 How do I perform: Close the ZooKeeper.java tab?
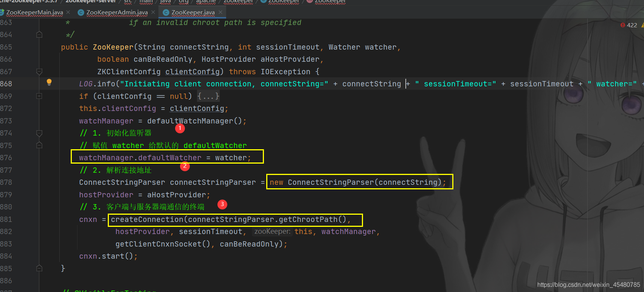[220, 12]
